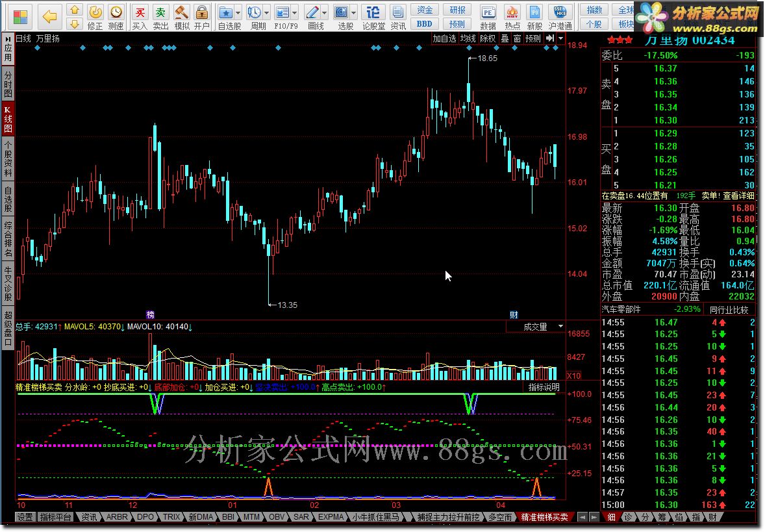This screenshot has height=532, width=765.
Task: Open the 资讯 news document icon
Action: coord(398,17)
